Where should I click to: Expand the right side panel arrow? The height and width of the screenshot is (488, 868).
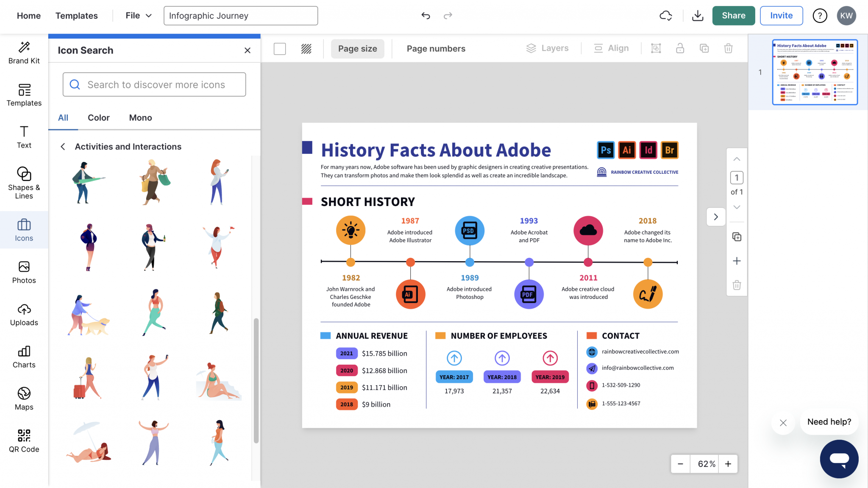pyautogui.click(x=715, y=217)
